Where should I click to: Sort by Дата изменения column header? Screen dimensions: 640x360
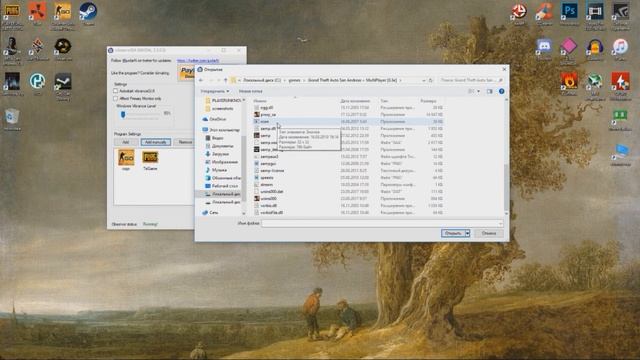pyautogui.click(x=355, y=101)
